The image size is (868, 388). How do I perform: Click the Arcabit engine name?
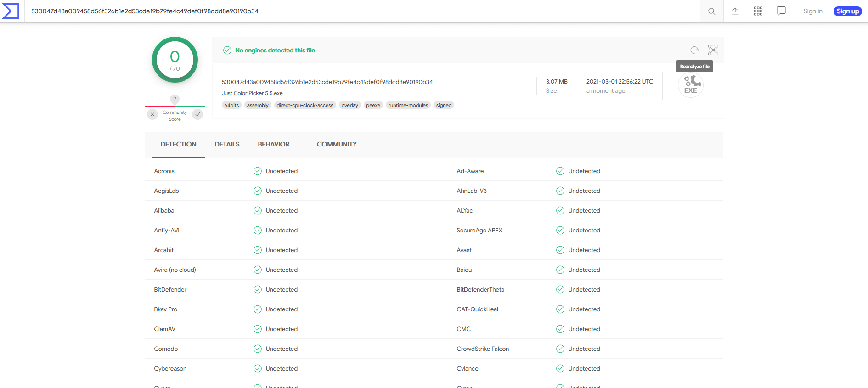pyautogui.click(x=164, y=250)
